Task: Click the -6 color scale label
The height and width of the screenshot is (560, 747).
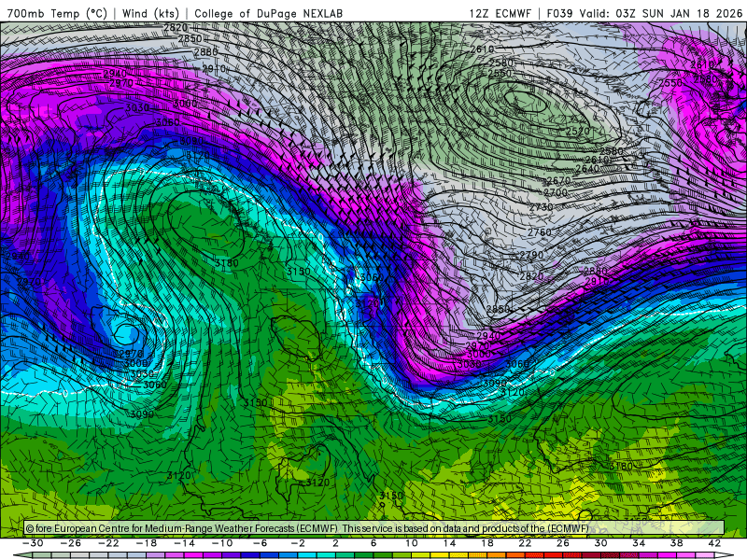Action: (x=260, y=543)
